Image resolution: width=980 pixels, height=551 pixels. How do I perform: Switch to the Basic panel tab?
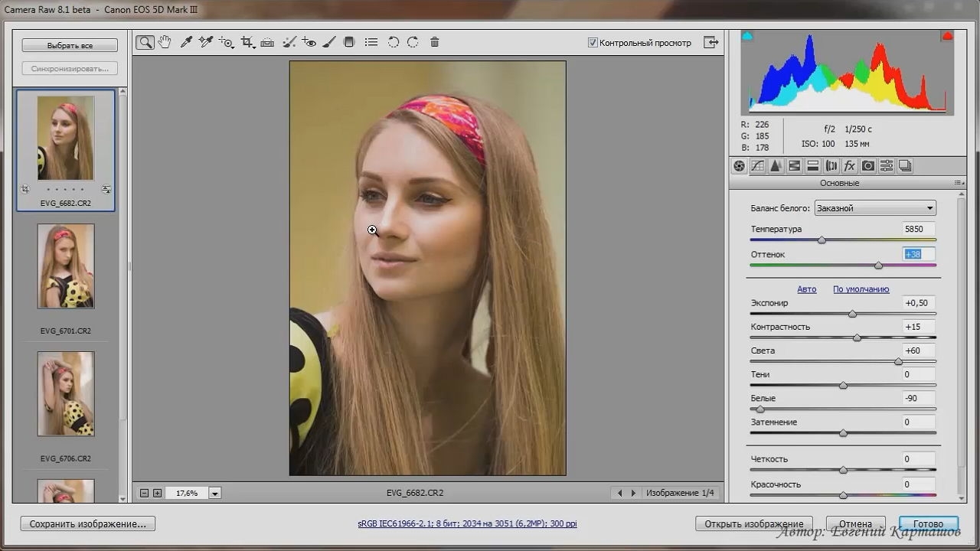(739, 166)
